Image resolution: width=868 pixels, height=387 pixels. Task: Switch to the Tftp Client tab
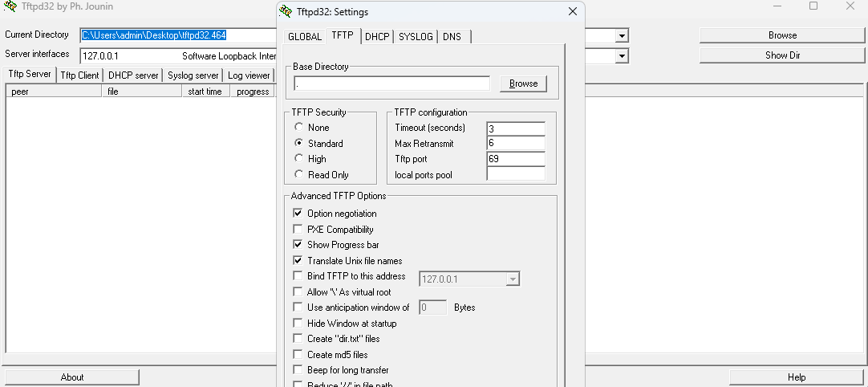click(x=79, y=75)
